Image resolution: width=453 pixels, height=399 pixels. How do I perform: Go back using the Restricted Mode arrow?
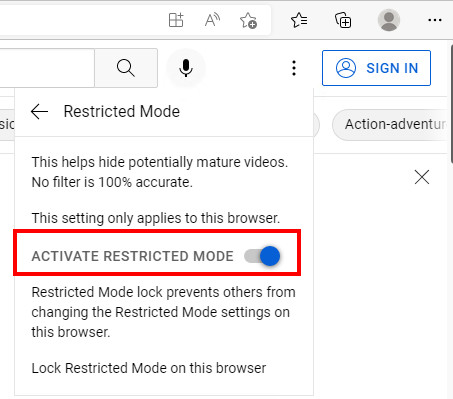[39, 111]
